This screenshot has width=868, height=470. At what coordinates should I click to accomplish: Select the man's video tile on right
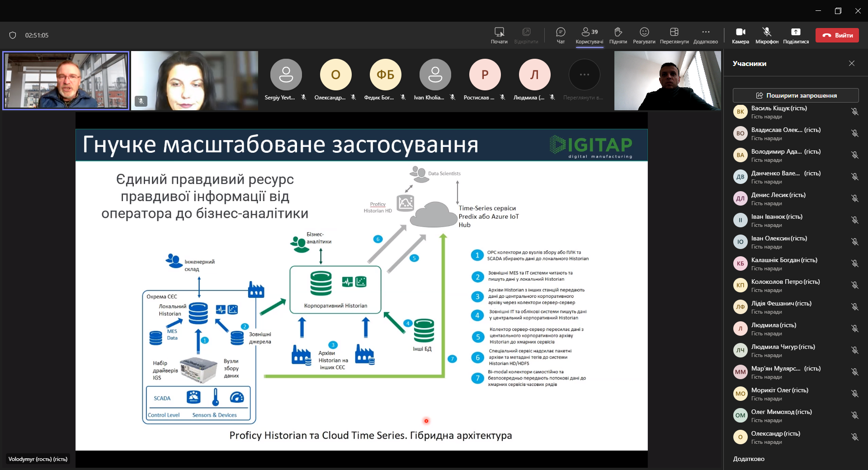pos(667,80)
